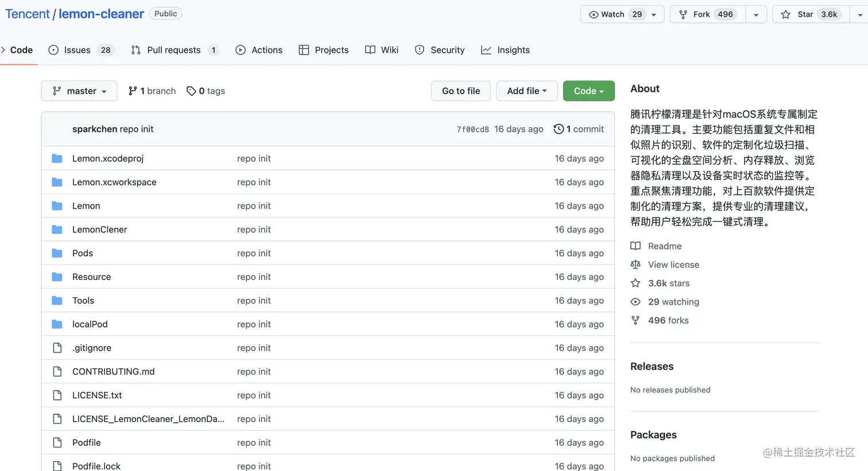
Task: Expand the Add file dropdown
Action: click(x=526, y=91)
